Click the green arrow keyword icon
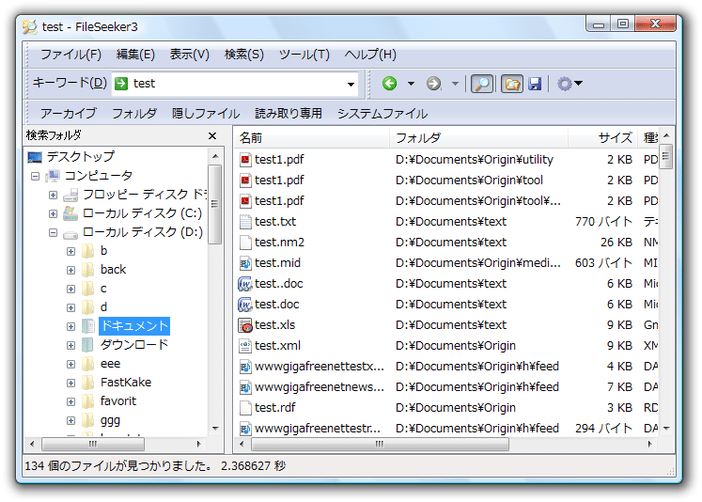The width and height of the screenshot is (702, 502). point(121,83)
